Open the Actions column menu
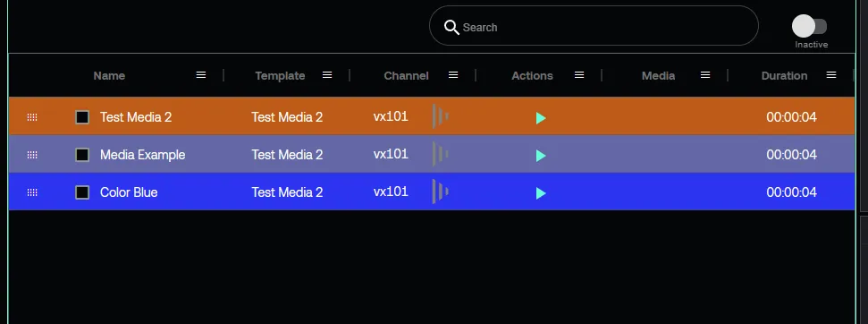Viewport: 868px width, 324px height. (x=579, y=75)
